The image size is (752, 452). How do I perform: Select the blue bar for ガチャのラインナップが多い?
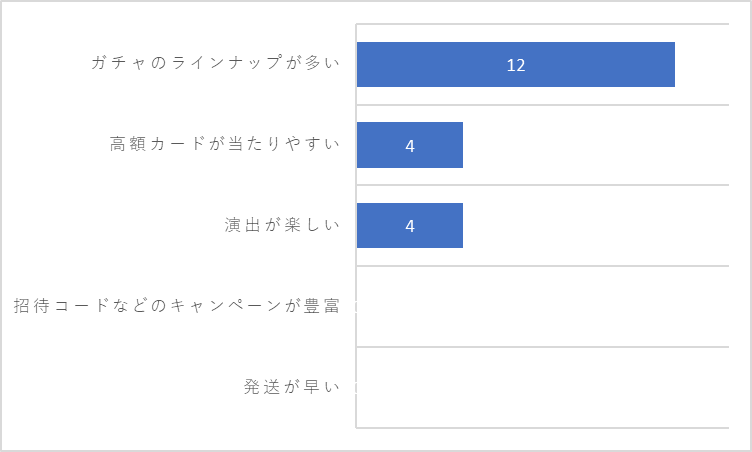(516, 64)
